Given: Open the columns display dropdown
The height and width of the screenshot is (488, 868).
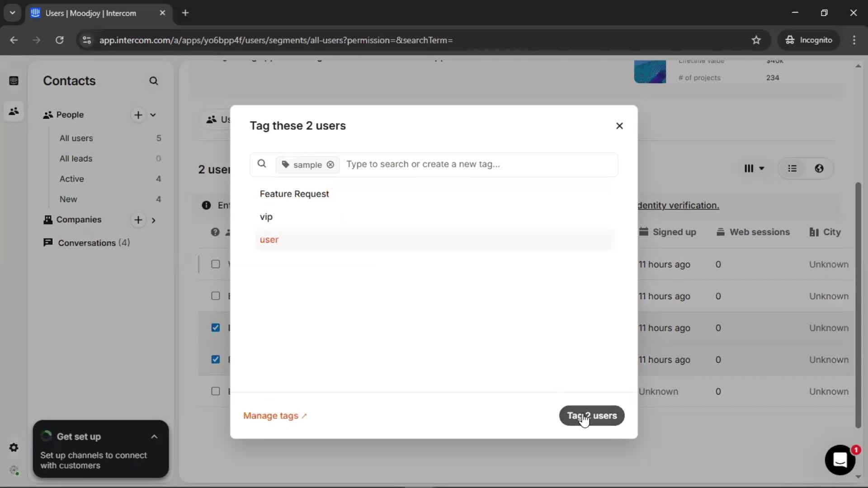Looking at the screenshot, I should (754, 169).
